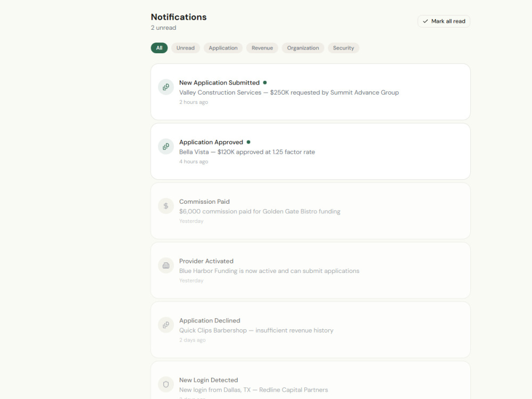Click Yesterday timestamp under Commission Paid

[x=192, y=221]
